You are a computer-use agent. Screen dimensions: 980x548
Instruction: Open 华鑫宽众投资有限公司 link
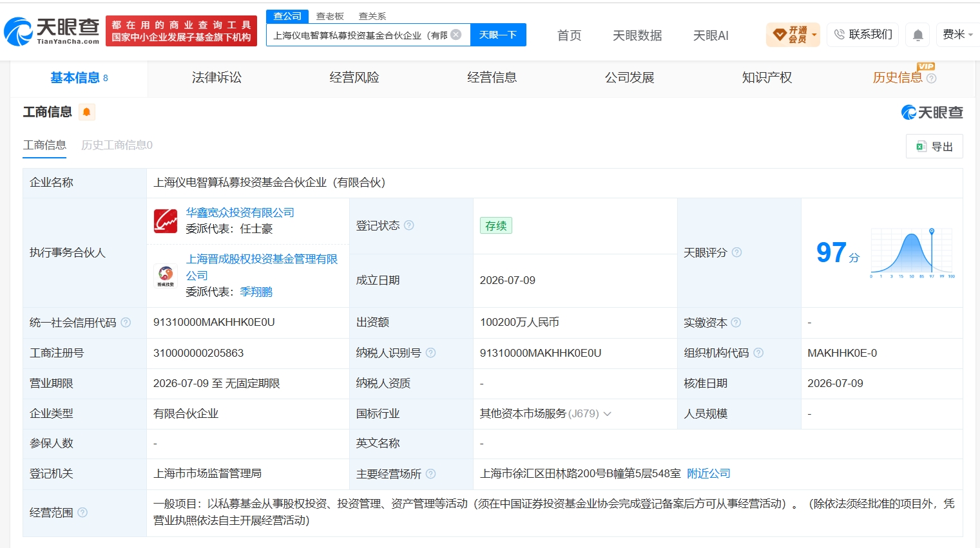coord(240,213)
